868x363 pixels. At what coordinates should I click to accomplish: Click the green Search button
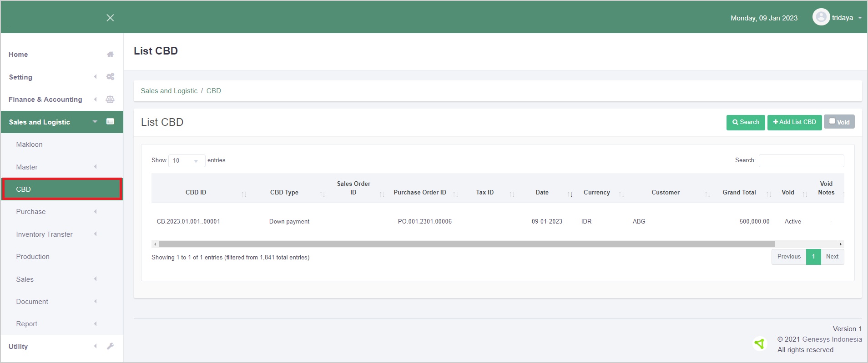(746, 122)
